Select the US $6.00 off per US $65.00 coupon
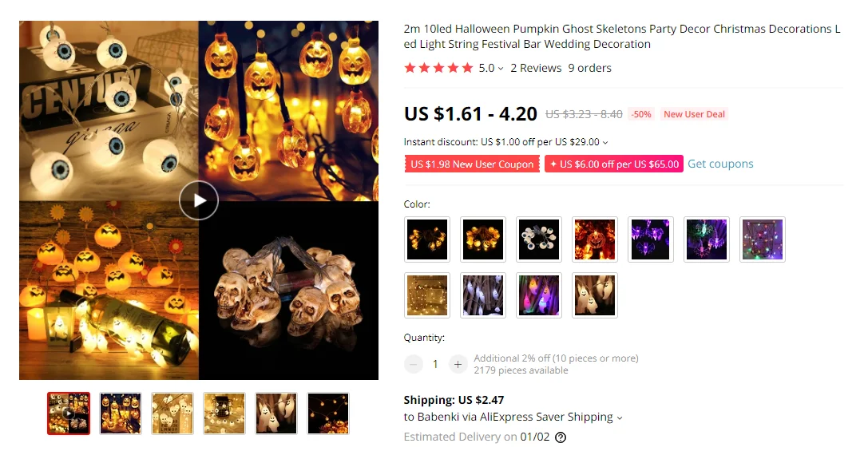Viewport: 868px width, 455px height. [614, 164]
